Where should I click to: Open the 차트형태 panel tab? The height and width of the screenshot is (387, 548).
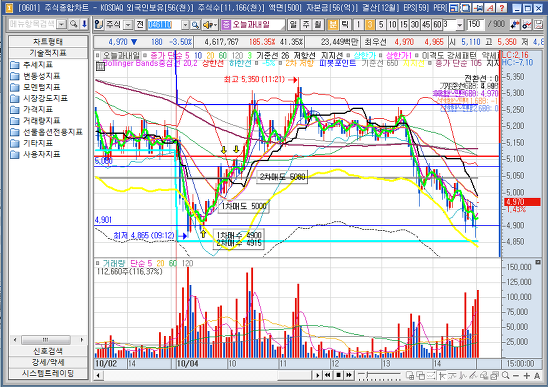(x=48, y=42)
